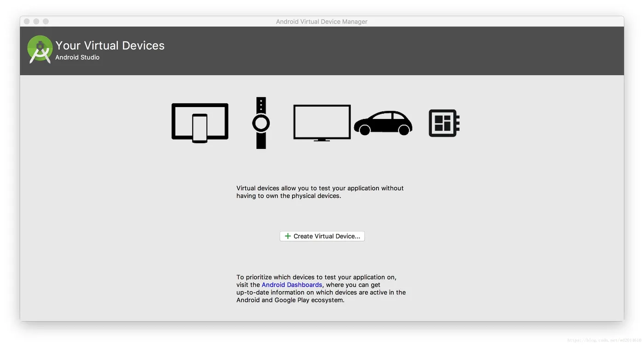Click the Android Auto car icon

pos(383,123)
